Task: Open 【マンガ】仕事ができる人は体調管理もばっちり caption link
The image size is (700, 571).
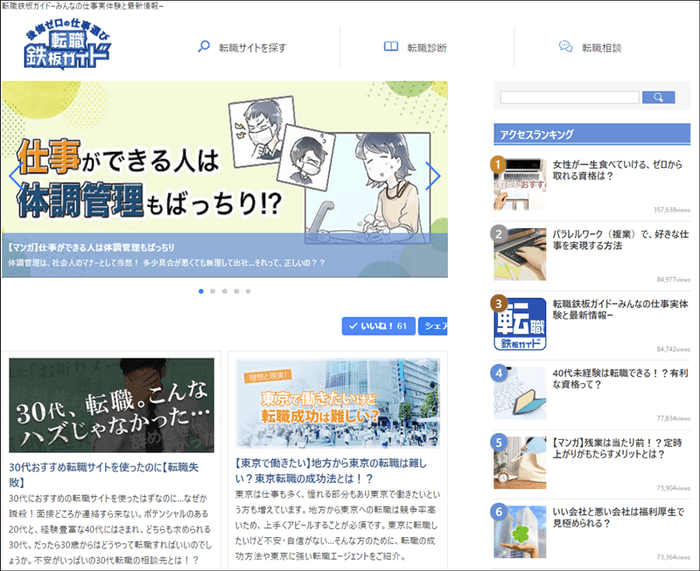Action: tap(91, 247)
